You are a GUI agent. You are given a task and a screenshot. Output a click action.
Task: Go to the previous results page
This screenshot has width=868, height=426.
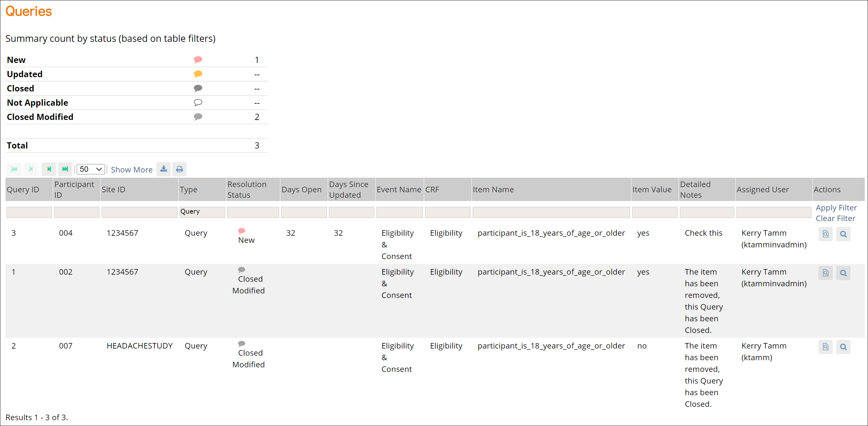31,169
